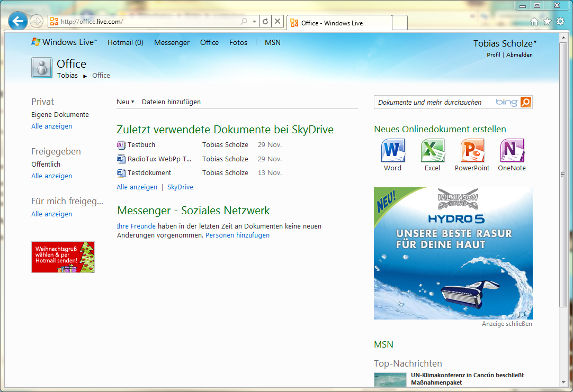Switch to Office - Windows Live tab
Viewport: 573px width, 392px height.
pos(339,23)
